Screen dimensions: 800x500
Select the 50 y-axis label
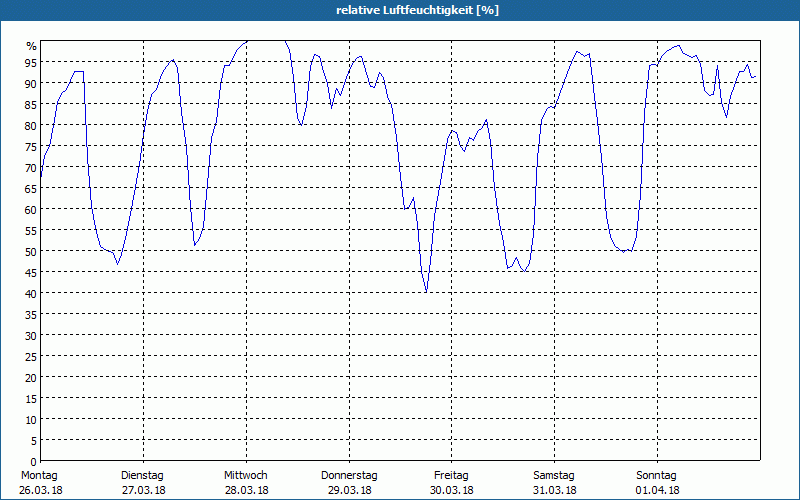click(x=32, y=252)
